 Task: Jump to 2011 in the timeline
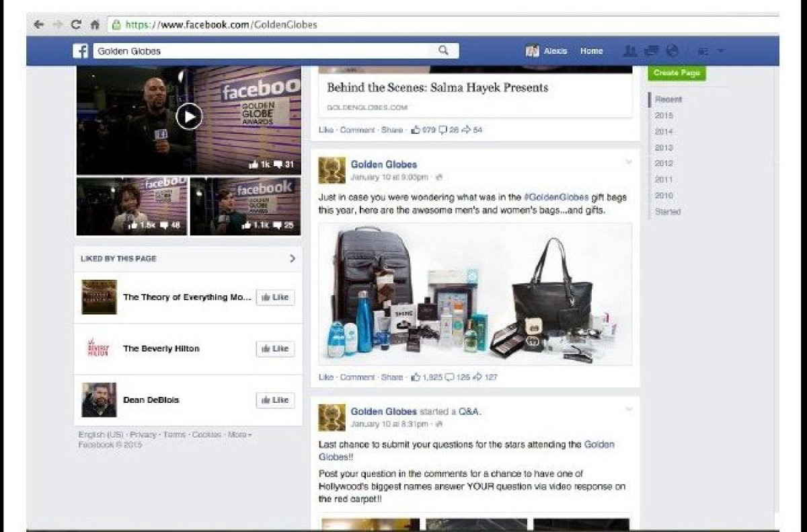tap(664, 180)
